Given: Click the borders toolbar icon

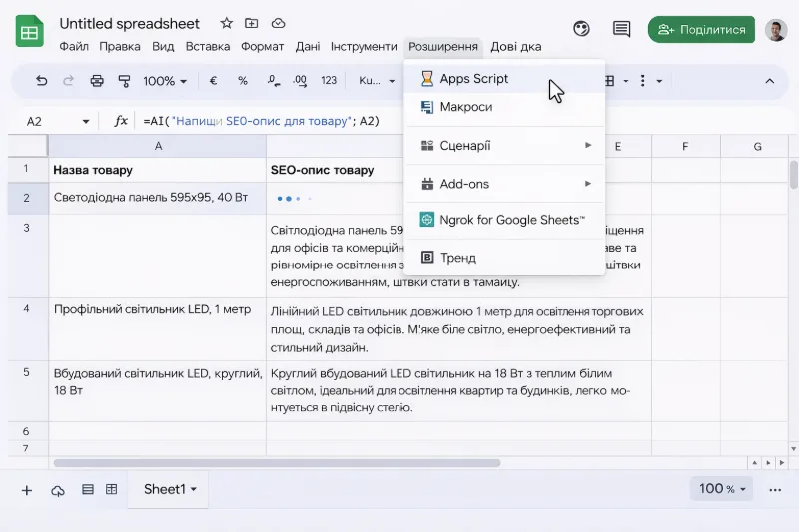Looking at the screenshot, I should [x=609, y=81].
